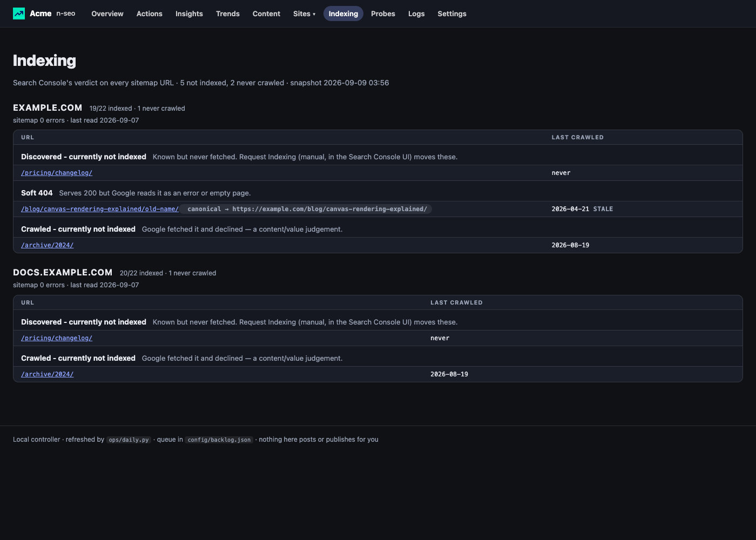Click the ops/daily.py code label
The image size is (756, 540).
129,440
